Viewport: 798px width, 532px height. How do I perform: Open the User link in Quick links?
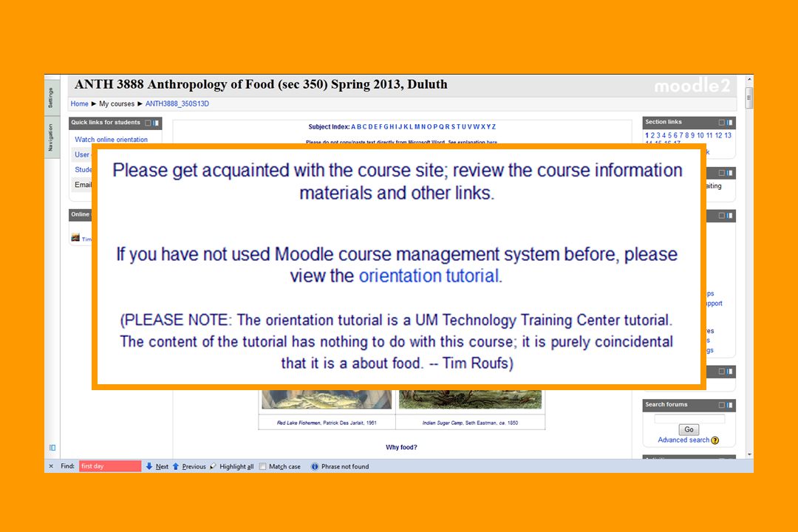pos(83,154)
